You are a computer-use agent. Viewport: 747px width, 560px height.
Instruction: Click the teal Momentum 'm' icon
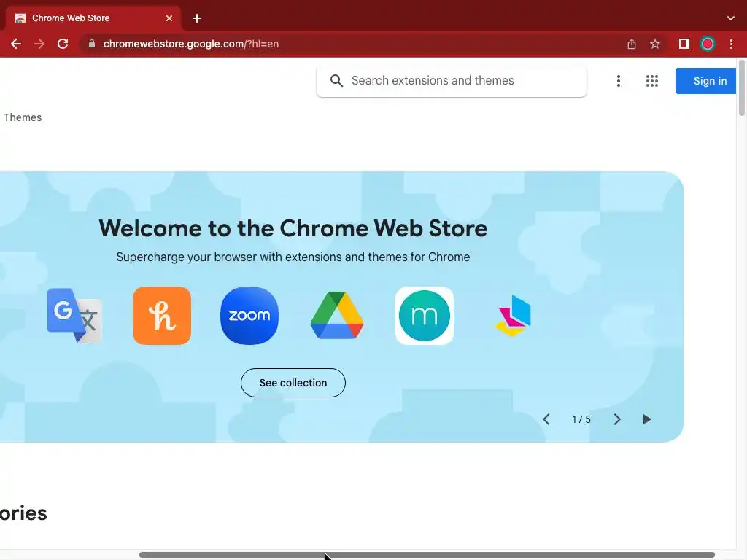(425, 315)
